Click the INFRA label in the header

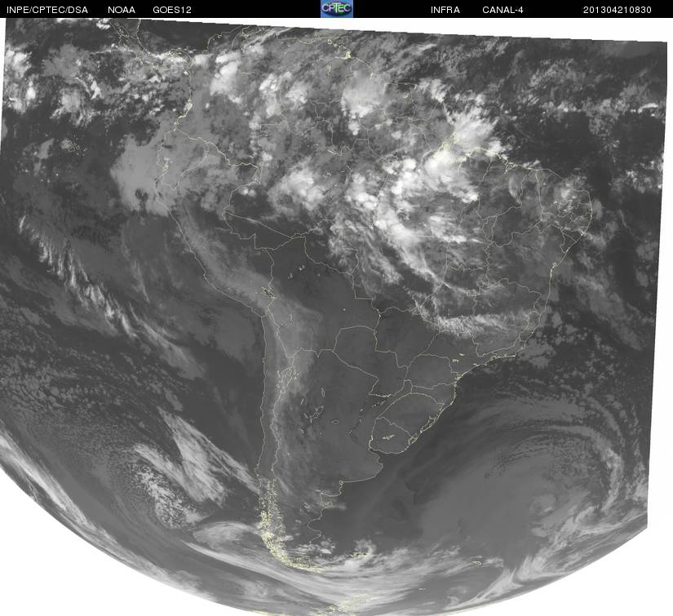tap(445, 10)
